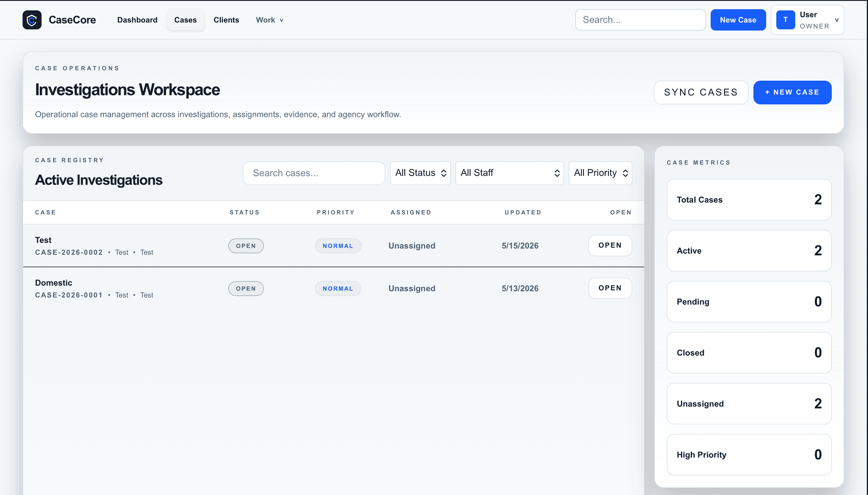The height and width of the screenshot is (495, 868).
Task: Click the SYNC CASES button
Action: (x=701, y=92)
